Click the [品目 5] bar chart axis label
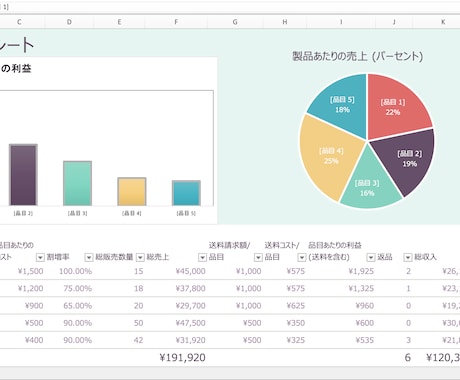 click(x=186, y=213)
